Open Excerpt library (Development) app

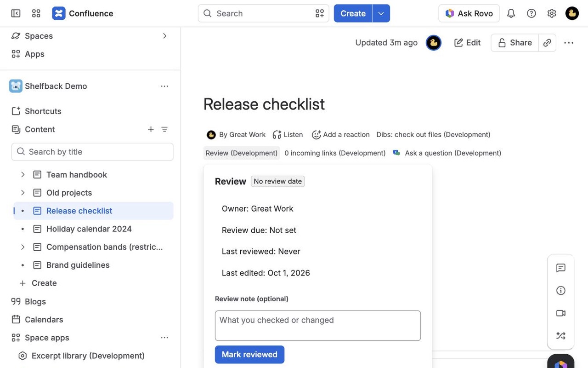coord(88,356)
